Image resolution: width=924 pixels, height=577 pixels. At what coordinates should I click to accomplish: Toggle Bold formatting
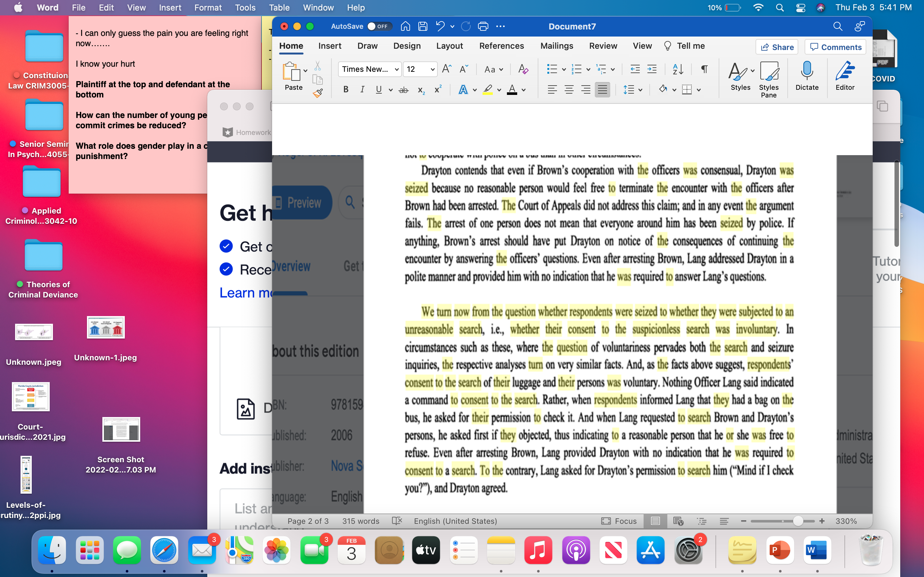346,90
